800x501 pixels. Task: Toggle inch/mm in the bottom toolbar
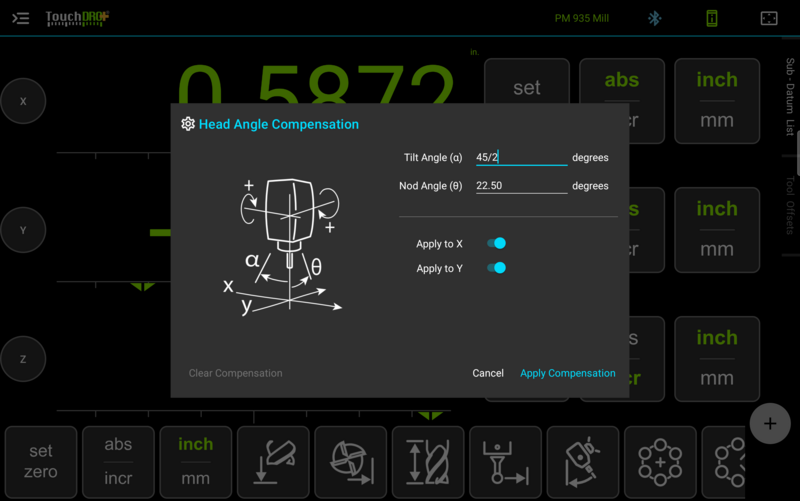point(195,462)
